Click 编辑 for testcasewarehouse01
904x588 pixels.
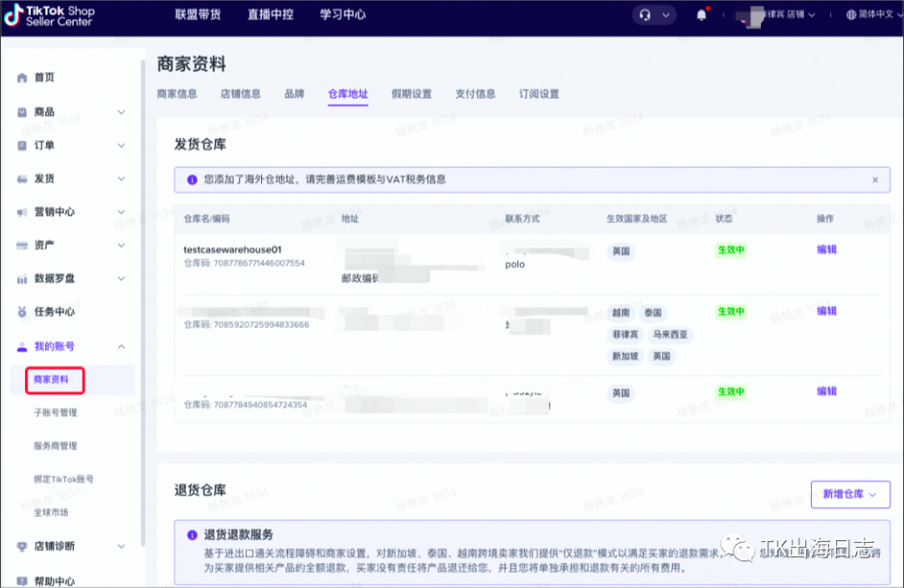click(826, 249)
